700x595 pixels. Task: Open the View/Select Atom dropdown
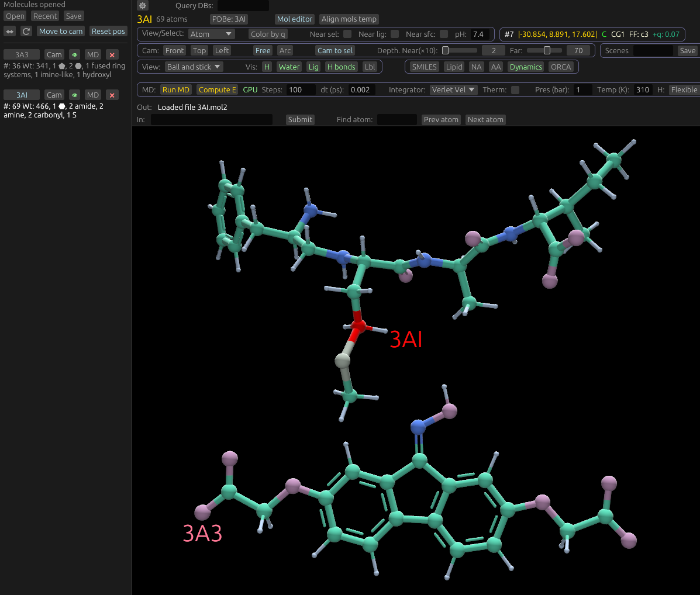(x=211, y=34)
